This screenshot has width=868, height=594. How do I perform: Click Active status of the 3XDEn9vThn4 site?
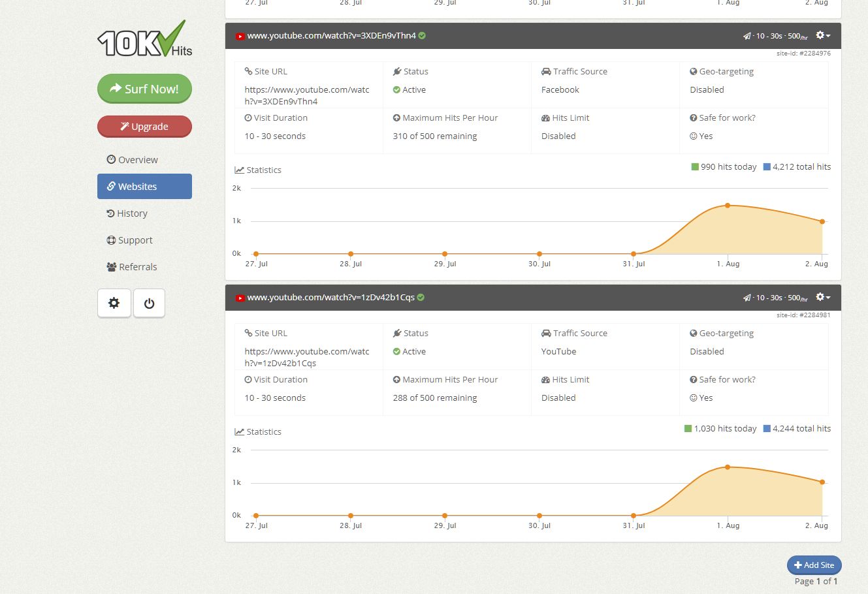click(410, 90)
